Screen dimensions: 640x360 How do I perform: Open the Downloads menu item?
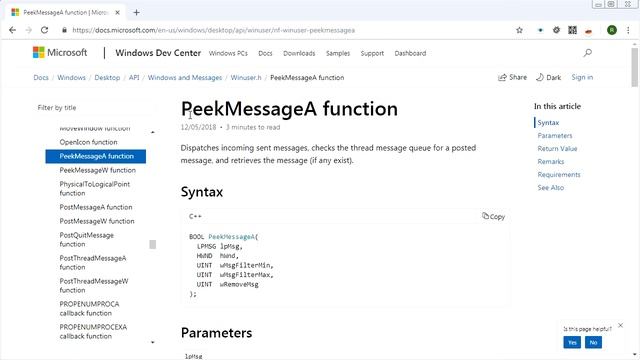point(299,53)
